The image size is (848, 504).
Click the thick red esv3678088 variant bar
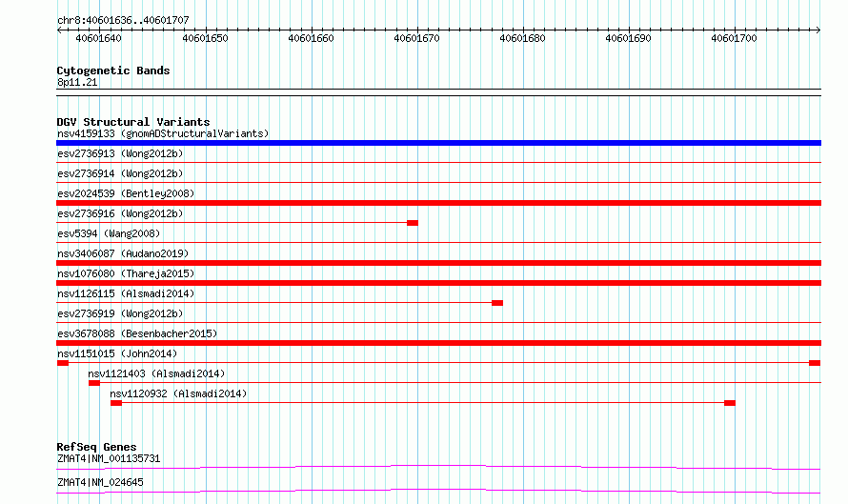(438, 343)
